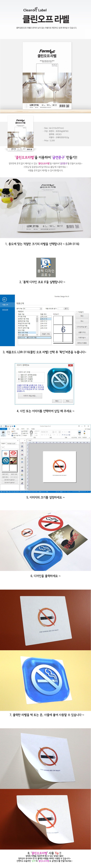The width and height of the screenshot is (91, 868).
Task: Click the 찾기 button beside the code field
Action: (66, 308)
